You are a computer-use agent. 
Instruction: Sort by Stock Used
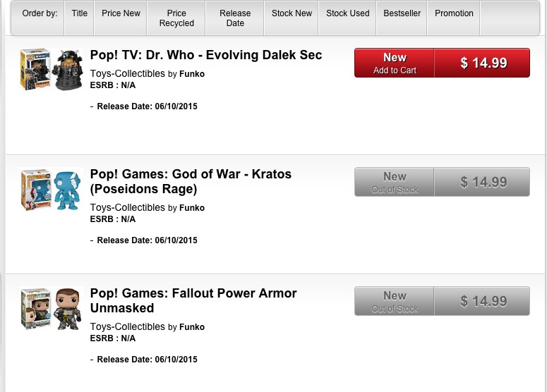[347, 13]
